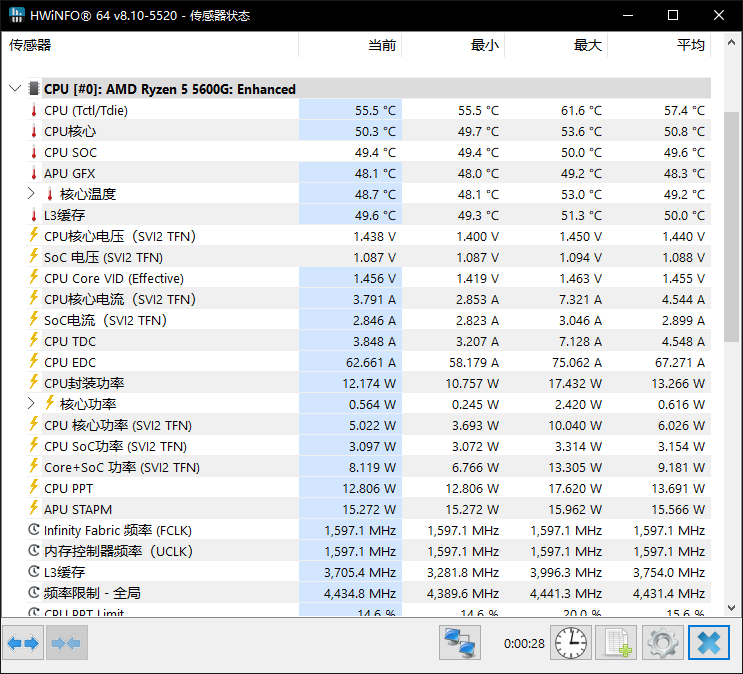The image size is (743, 674).
Task: Click the 当前 column header
Action: tap(381, 46)
